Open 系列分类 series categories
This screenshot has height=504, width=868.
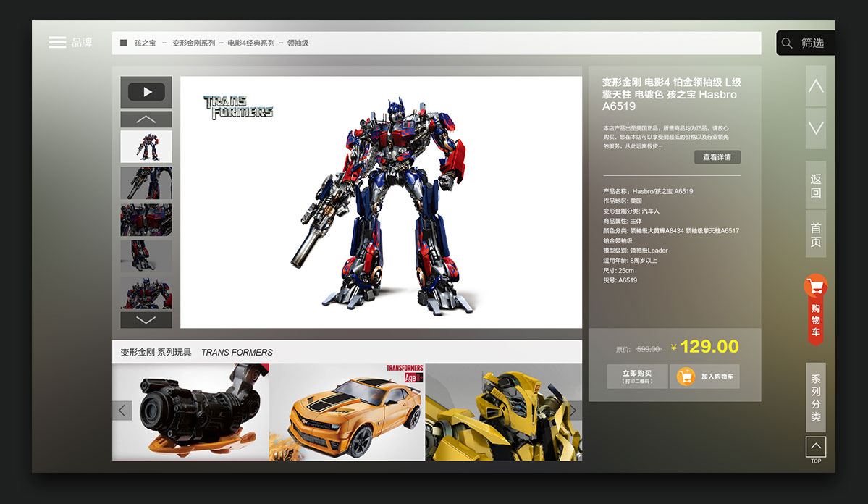pyautogui.click(x=815, y=398)
